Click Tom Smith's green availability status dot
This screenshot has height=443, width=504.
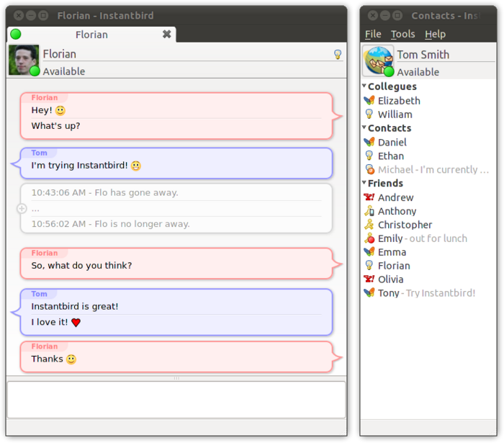(x=389, y=72)
